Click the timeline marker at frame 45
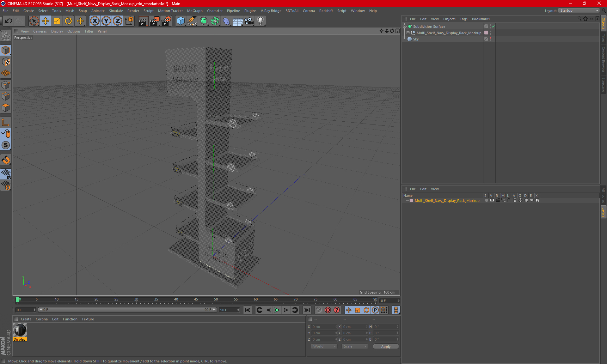The width and height of the screenshot is (607, 364). 196,300
